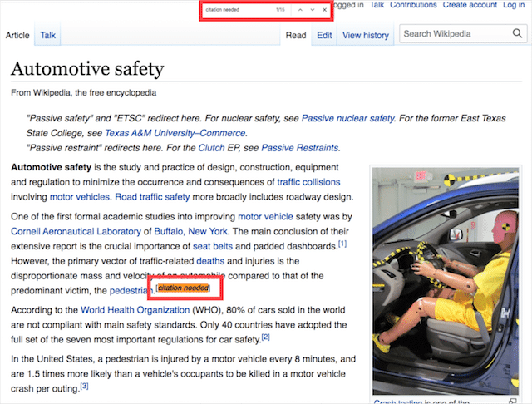This screenshot has height=404, width=532.
Task: Open the Article tab
Action: click(x=17, y=35)
